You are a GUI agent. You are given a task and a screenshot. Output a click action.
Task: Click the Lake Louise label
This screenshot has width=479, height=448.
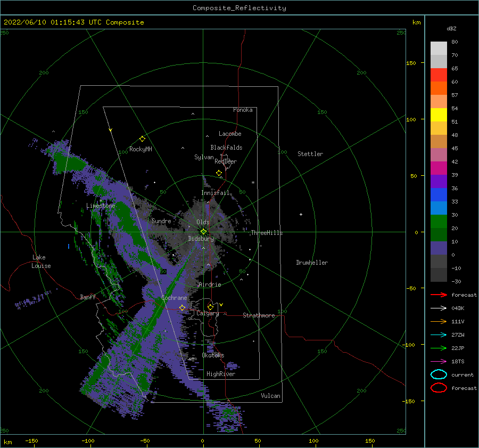pyautogui.click(x=41, y=262)
